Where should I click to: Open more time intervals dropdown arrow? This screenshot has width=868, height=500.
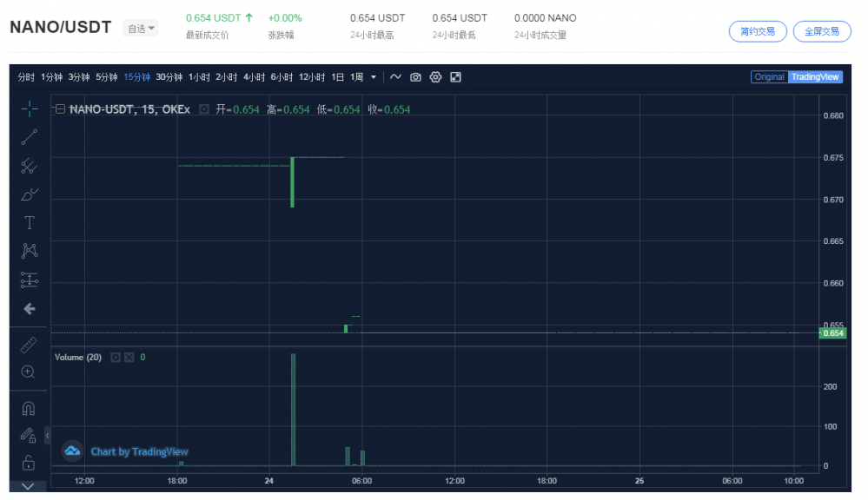pos(374,77)
